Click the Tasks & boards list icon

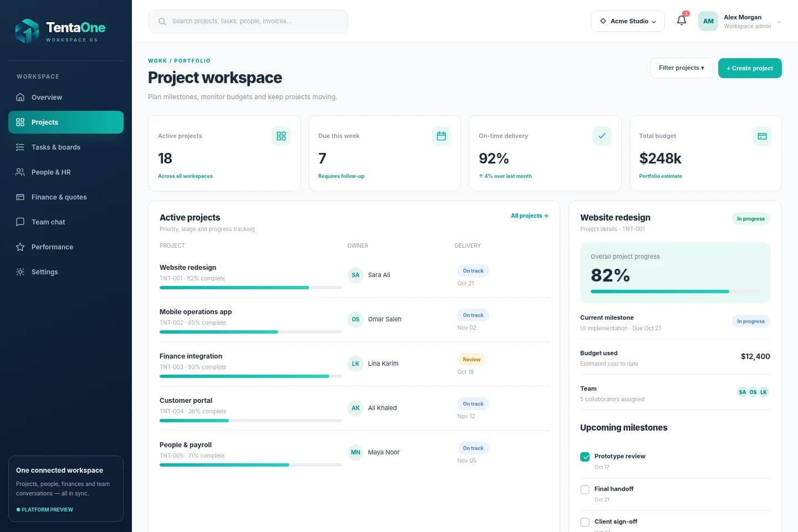pos(21,147)
